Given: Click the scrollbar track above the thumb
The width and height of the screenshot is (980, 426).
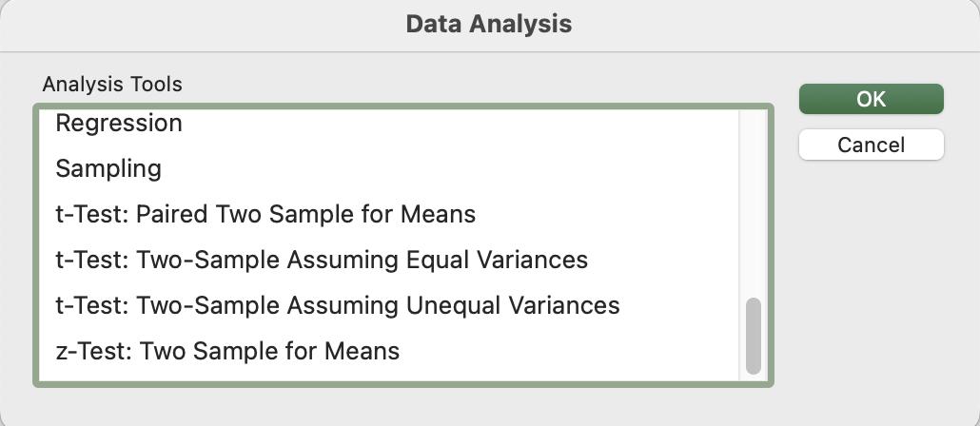Looking at the screenshot, I should point(754,203).
